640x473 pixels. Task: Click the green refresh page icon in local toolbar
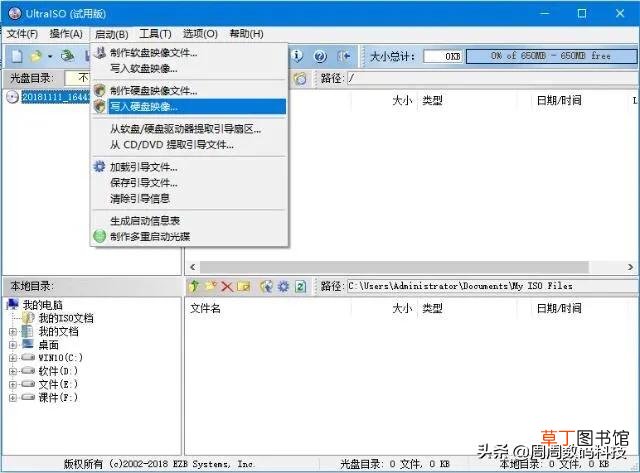tap(300, 286)
